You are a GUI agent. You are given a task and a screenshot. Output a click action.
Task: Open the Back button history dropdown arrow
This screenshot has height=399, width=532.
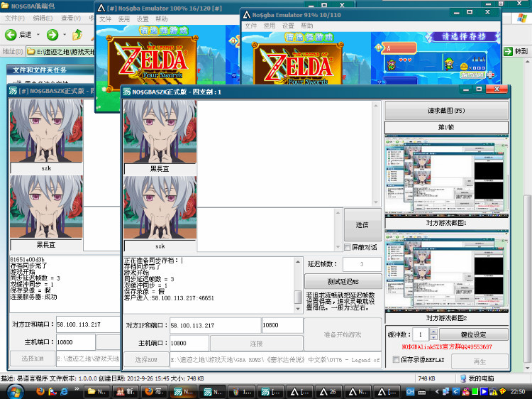(x=38, y=35)
